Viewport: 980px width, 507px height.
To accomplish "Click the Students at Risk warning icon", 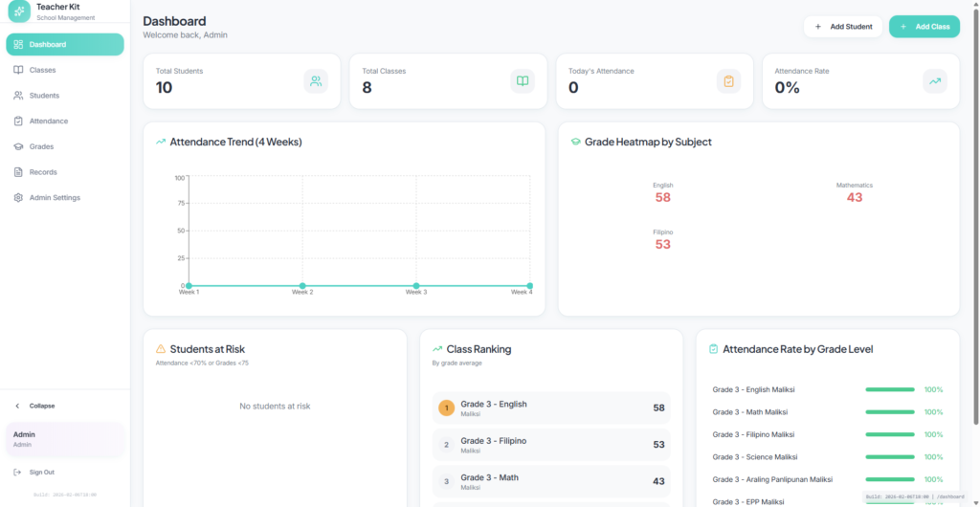I will 161,349.
